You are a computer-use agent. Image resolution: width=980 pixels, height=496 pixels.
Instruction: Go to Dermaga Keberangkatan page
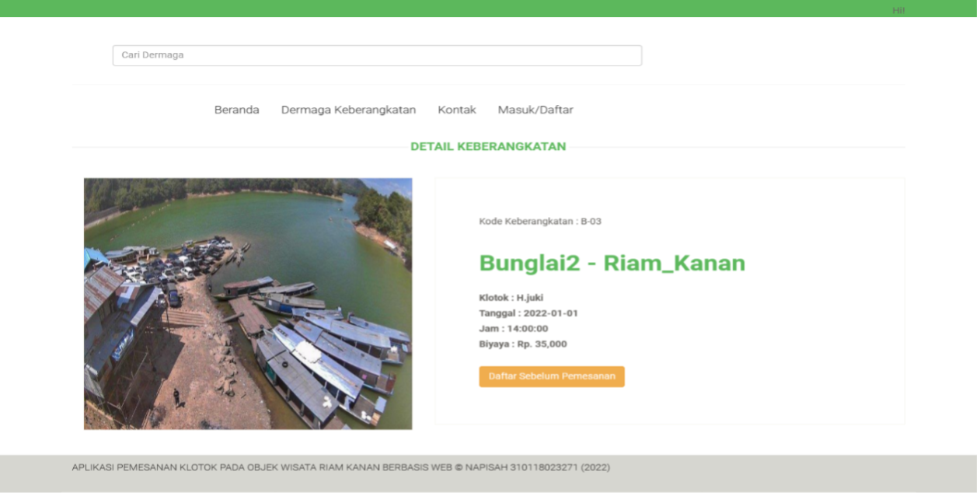(348, 110)
